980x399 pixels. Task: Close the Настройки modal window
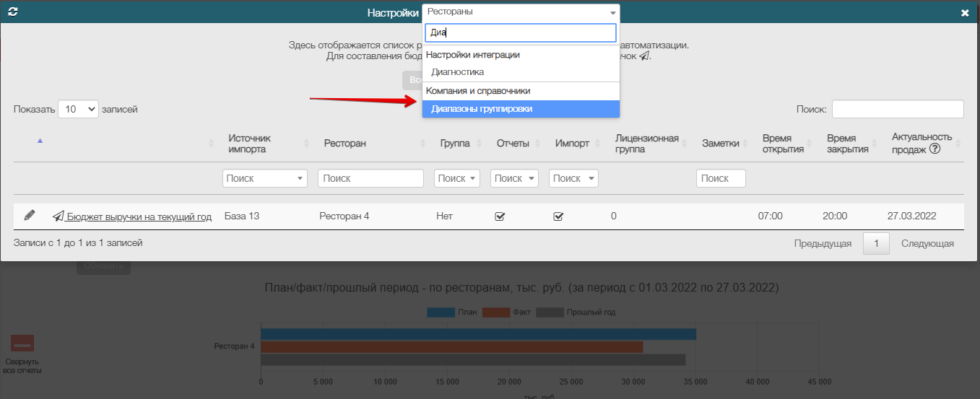965,13
